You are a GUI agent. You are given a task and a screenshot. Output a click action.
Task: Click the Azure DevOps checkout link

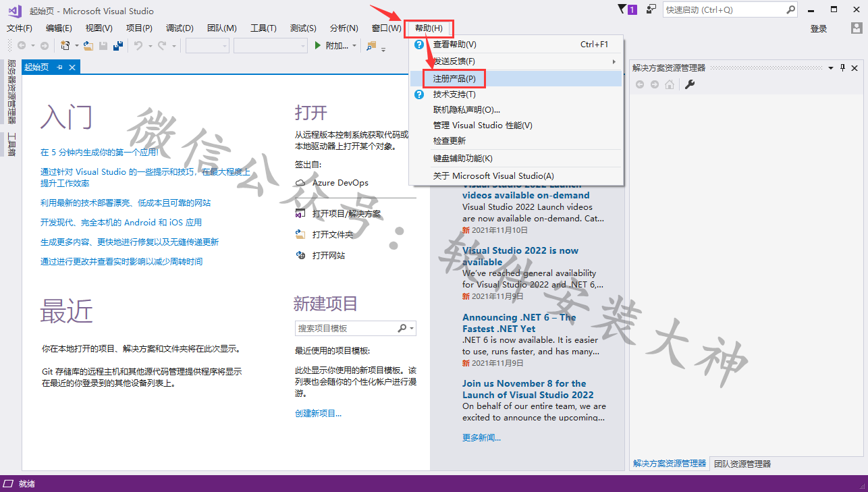[340, 183]
